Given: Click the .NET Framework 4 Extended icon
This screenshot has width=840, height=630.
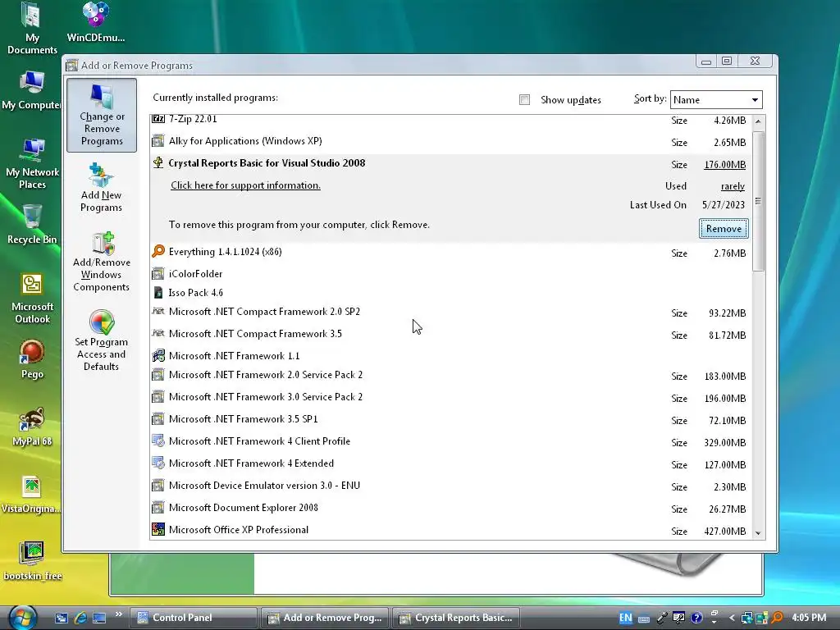Looking at the screenshot, I should tap(158, 463).
